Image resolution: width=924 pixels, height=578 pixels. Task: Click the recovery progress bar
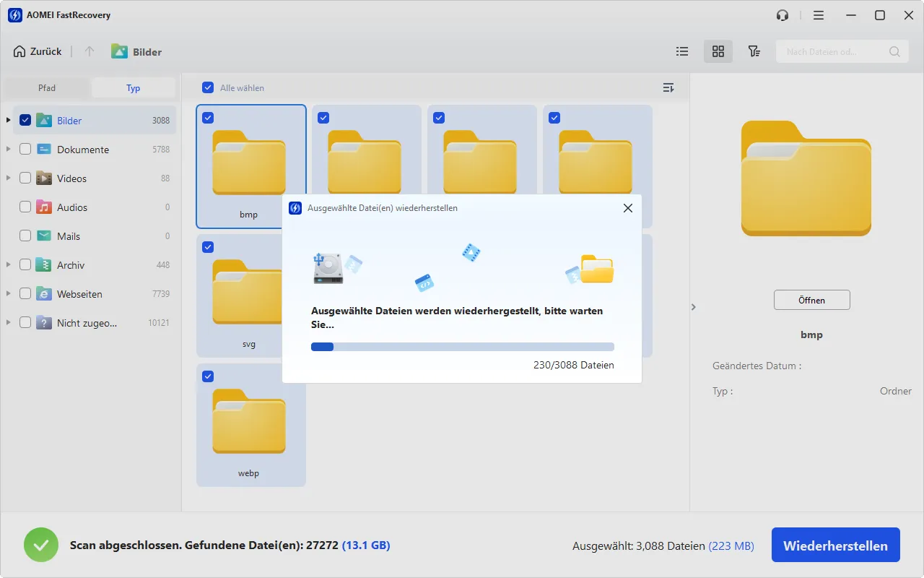pos(463,347)
